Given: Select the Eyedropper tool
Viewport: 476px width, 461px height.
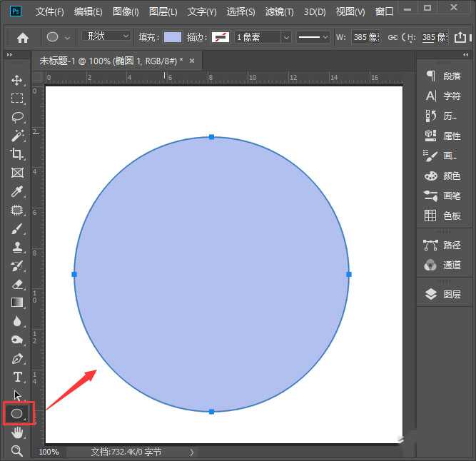Looking at the screenshot, I should coord(17,191).
